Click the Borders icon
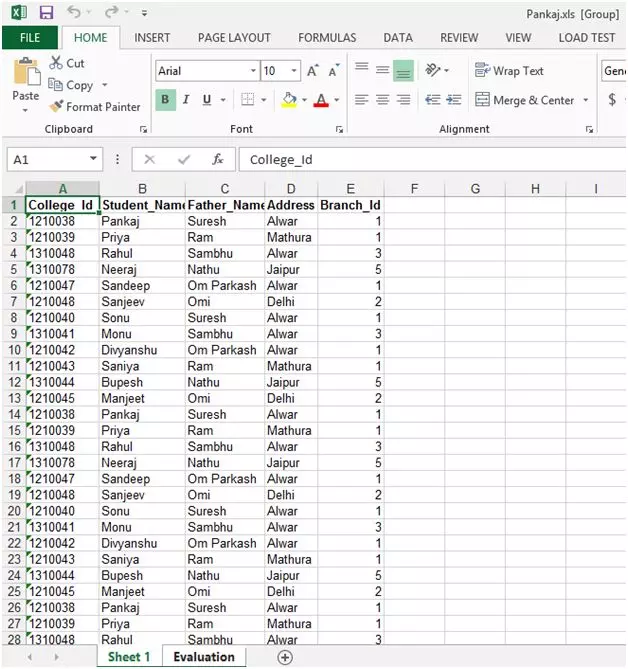The image size is (628, 669). 247,100
